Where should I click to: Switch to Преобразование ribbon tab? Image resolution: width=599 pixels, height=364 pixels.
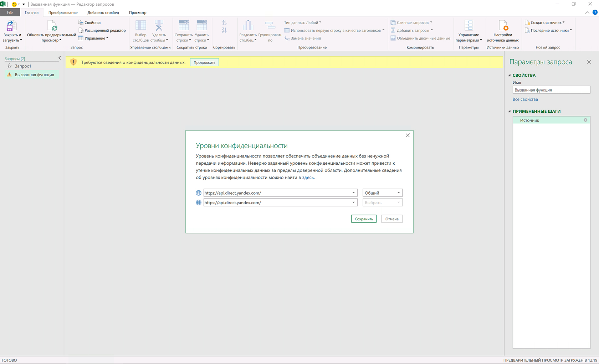coord(63,12)
